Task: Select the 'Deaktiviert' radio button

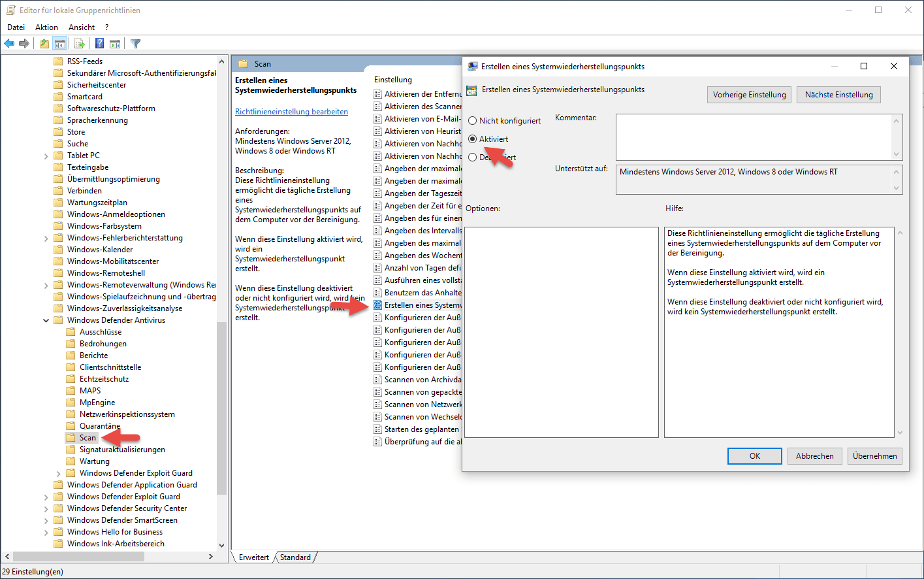Action: tap(473, 157)
